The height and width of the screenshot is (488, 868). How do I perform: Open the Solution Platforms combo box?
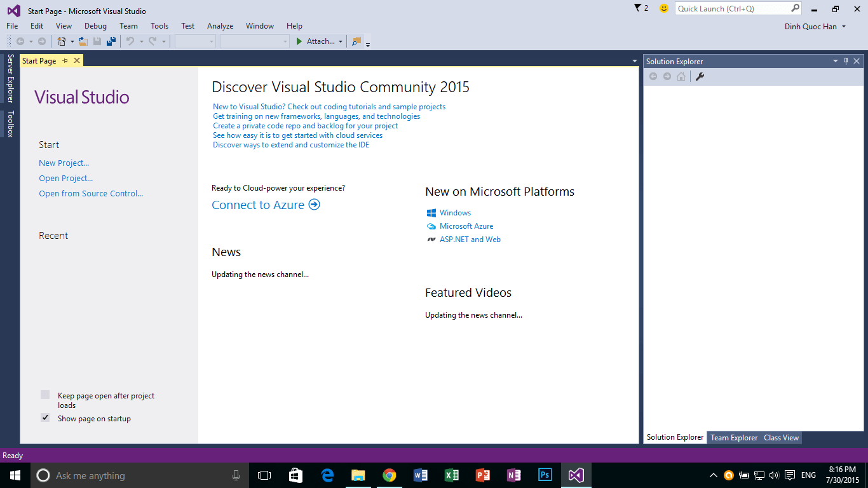pyautogui.click(x=255, y=41)
